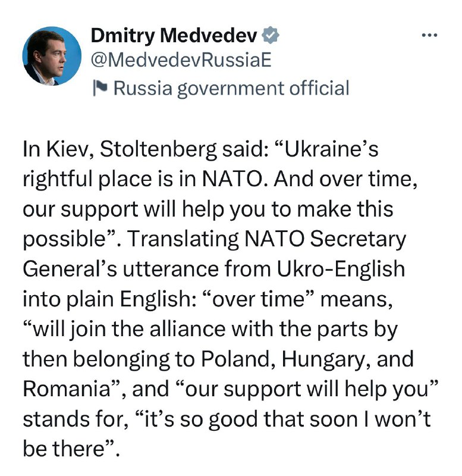This screenshot has width=462, height=476.
Task: Click the word 'Stoltenberg' in the tweet
Action: pyautogui.click(x=158, y=150)
